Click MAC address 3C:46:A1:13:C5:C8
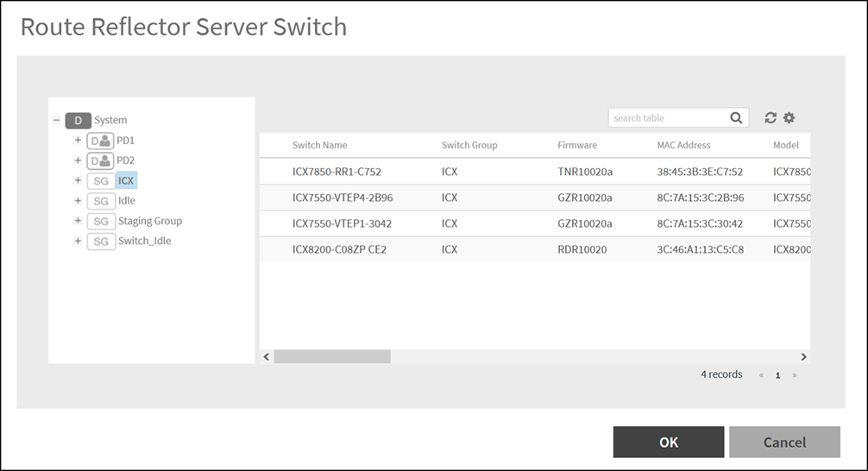868x471 pixels. (x=701, y=249)
